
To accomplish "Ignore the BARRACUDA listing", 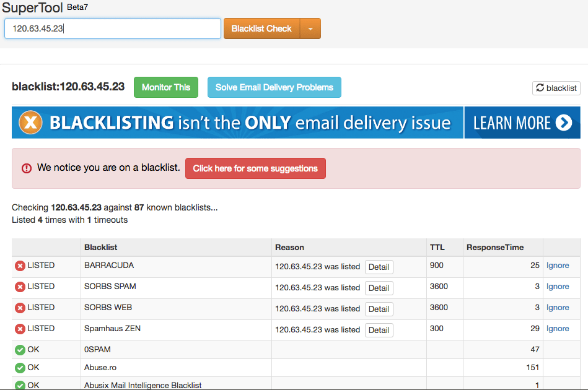I will [x=558, y=266].
